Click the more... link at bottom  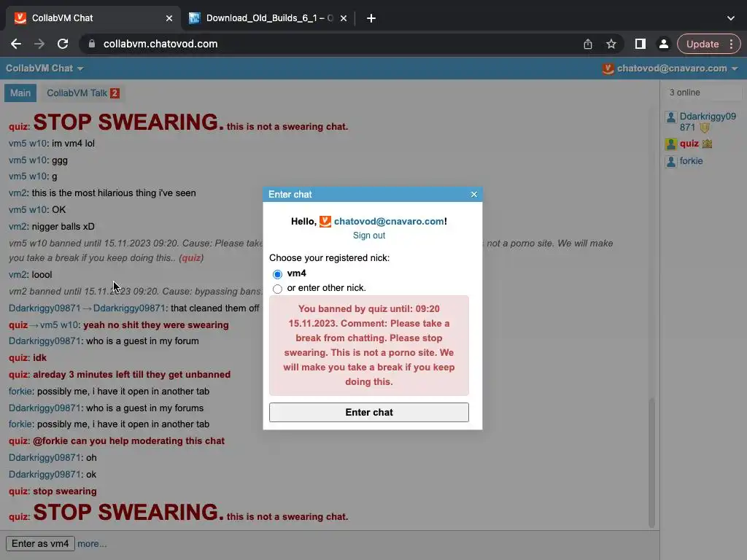[92, 543]
